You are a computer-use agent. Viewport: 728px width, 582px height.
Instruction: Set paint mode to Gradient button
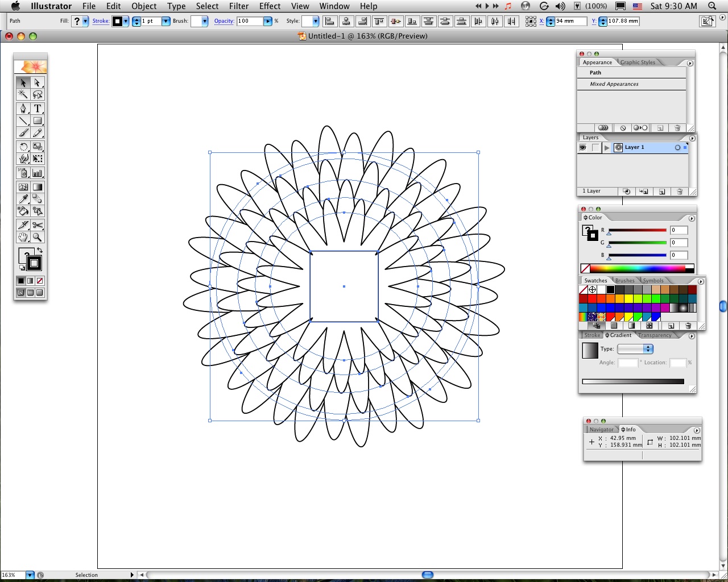pos(30,281)
